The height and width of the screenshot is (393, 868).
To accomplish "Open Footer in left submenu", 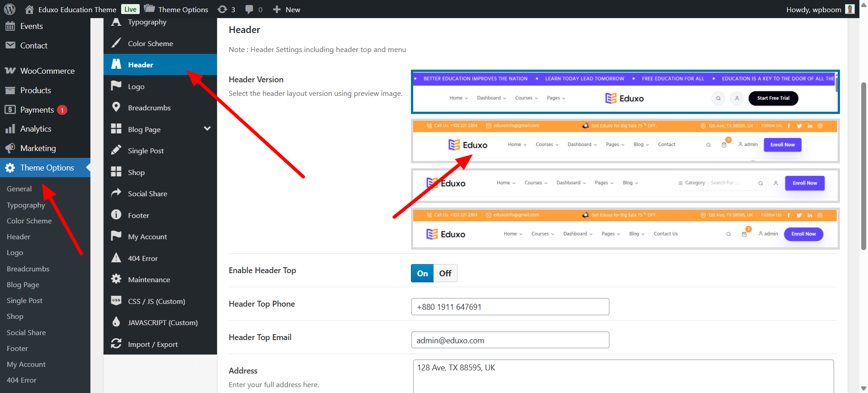I will click(17, 348).
